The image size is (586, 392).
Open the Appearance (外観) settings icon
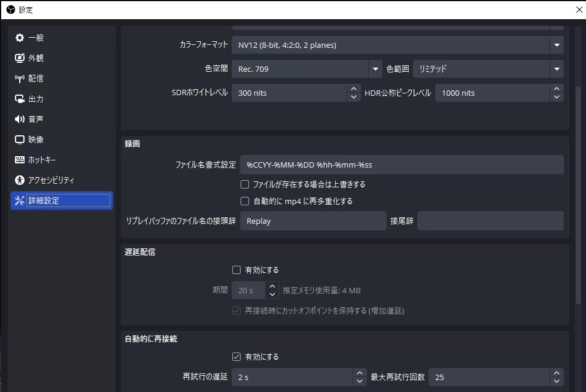[x=20, y=58]
